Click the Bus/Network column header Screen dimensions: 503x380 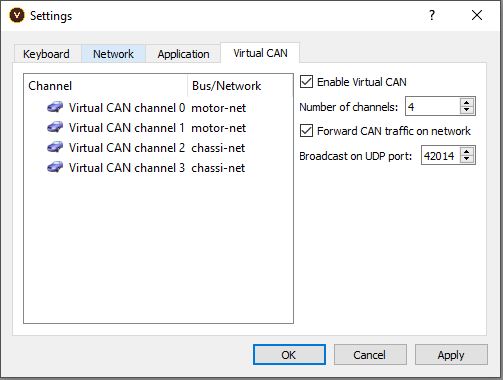point(240,86)
